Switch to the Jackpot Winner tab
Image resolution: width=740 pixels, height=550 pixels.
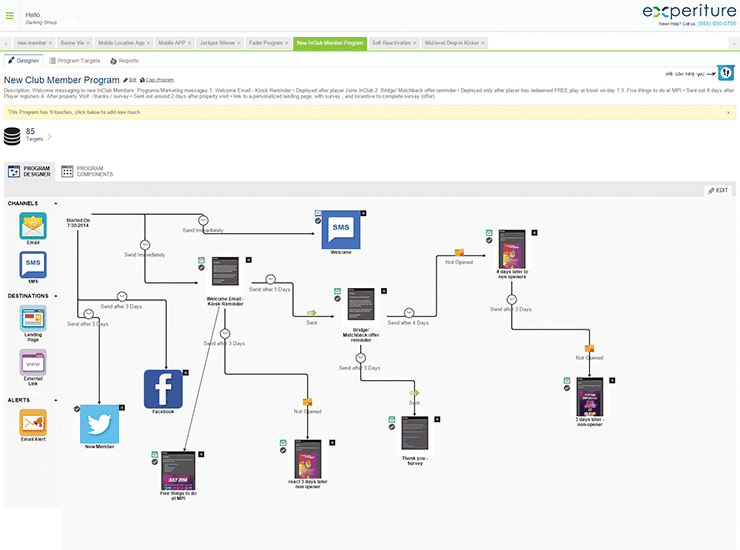(x=217, y=43)
